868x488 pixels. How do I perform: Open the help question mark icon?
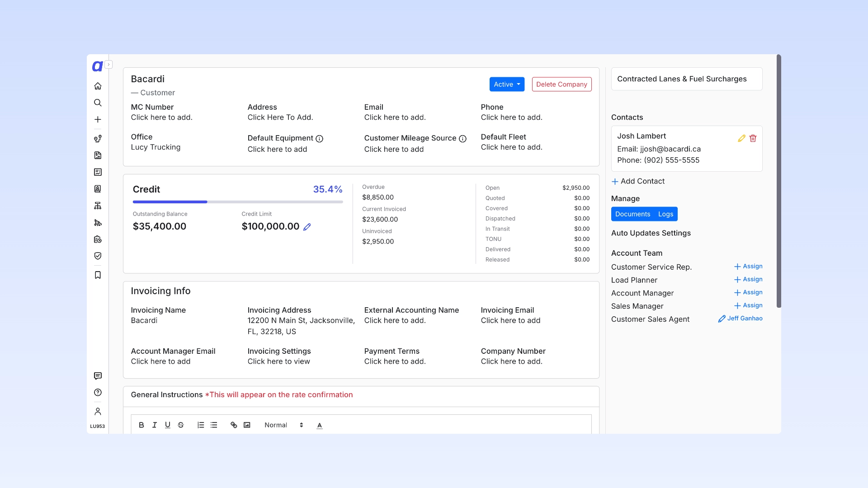pos(98,392)
